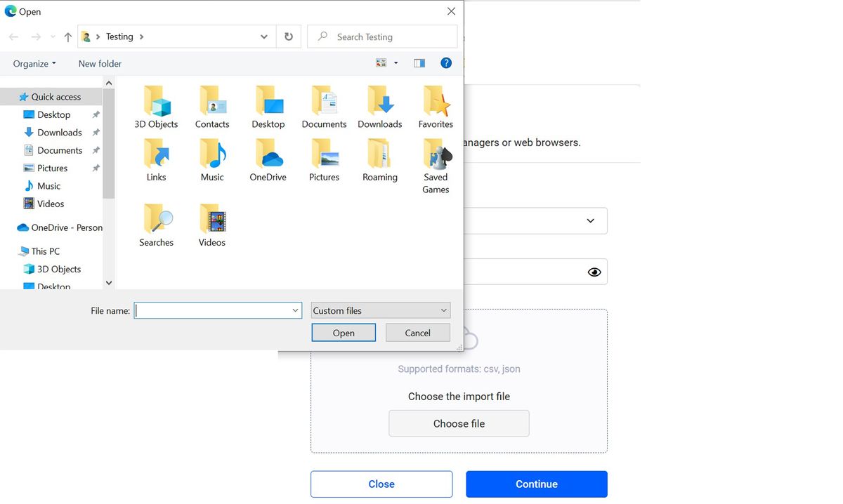Open the Custom files type dropdown
This screenshot has height=504, width=843.
(x=380, y=310)
